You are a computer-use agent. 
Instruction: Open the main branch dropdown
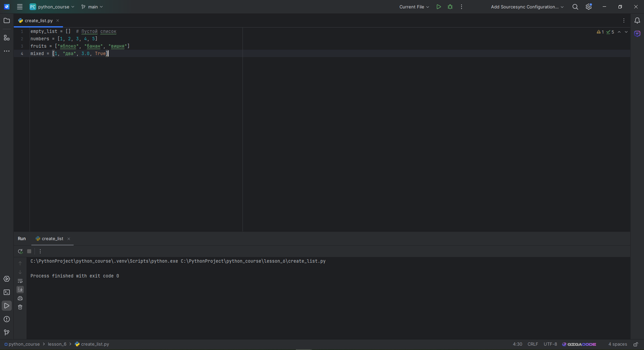pyautogui.click(x=92, y=7)
